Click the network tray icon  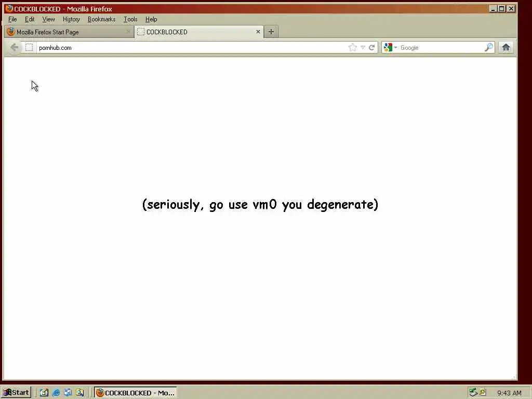pyautogui.click(x=473, y=392)
